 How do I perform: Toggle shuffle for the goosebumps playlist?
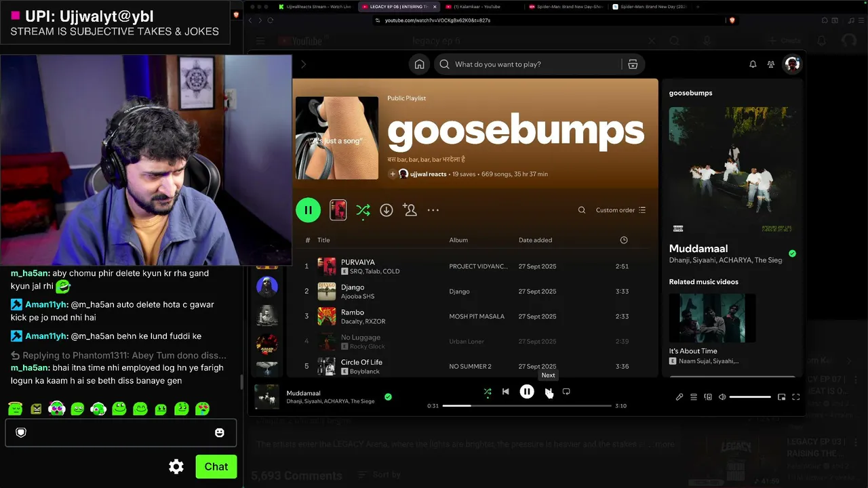point(363,211)
